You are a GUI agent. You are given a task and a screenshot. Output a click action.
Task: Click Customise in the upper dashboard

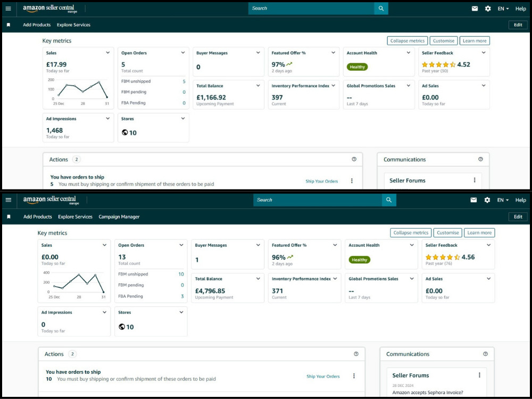click(x=444, y=41)
